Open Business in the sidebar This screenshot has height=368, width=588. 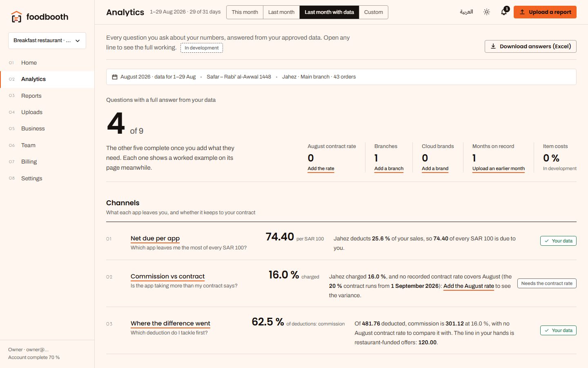[47, 128]
